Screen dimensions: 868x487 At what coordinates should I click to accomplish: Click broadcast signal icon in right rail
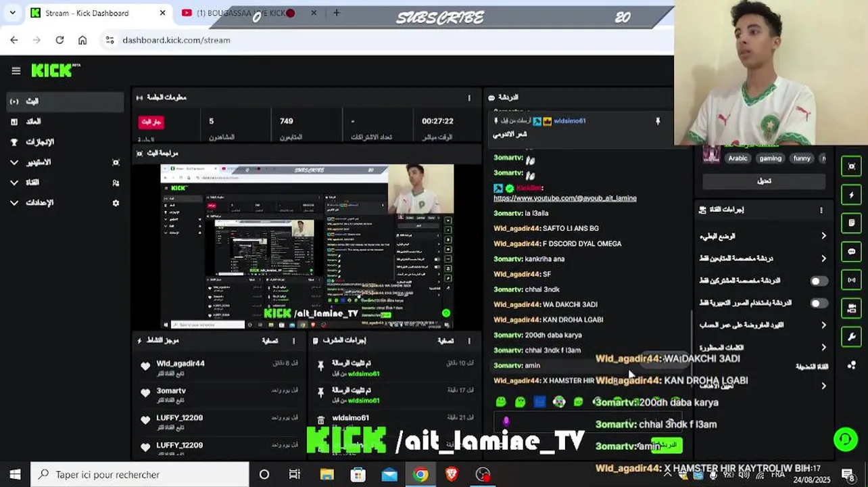coord(851,280)
